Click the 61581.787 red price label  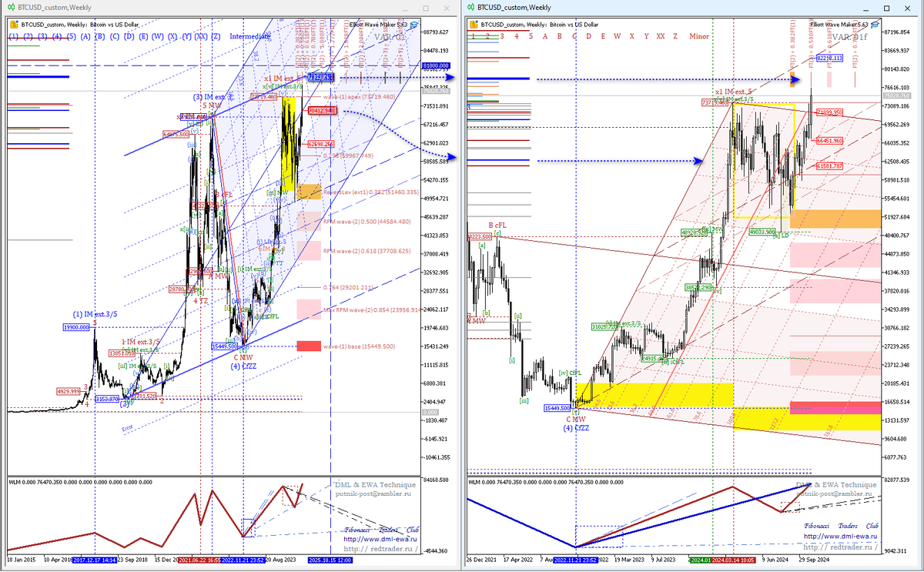[829, 166]
